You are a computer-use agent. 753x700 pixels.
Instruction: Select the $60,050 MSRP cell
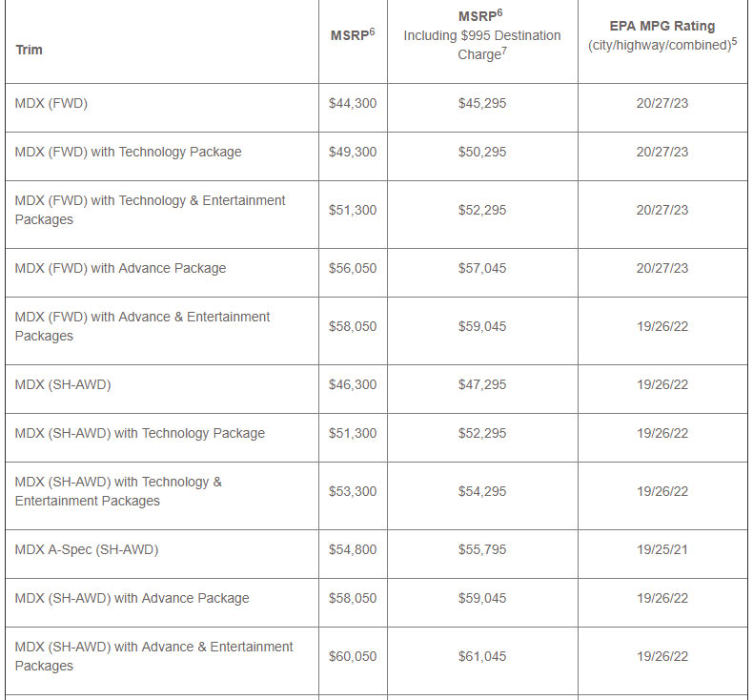pyautogui.click(x=353, y=656)
